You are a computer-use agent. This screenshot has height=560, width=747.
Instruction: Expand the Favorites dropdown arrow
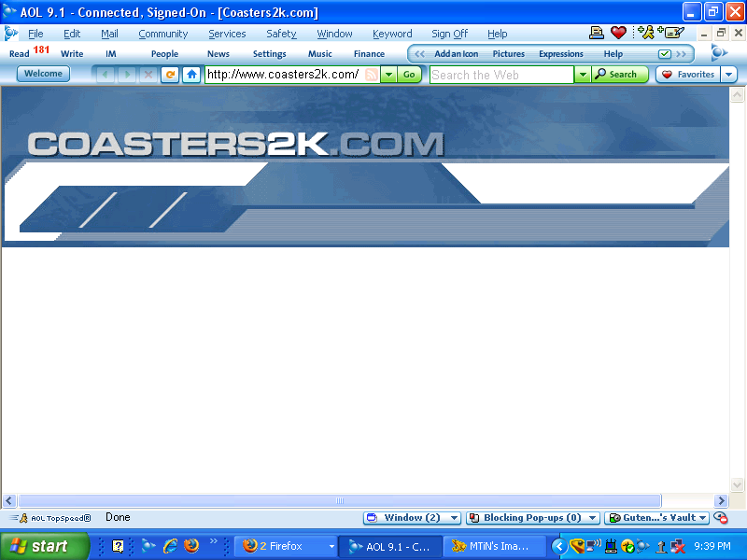click(x=729, y=75)
